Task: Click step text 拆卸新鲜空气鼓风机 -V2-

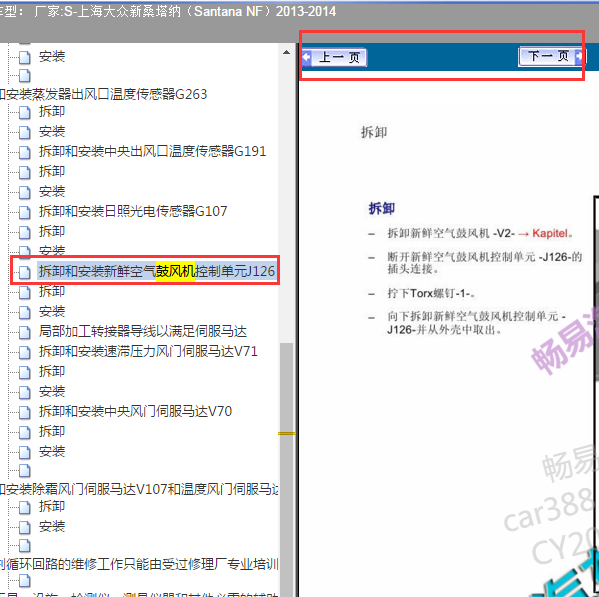Action: 451,233
